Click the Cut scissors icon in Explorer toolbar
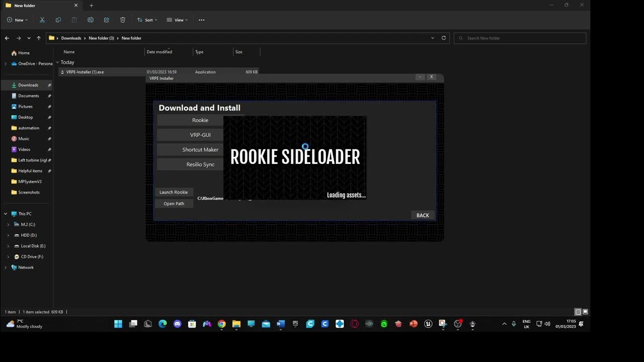The image size is (644, 362). (x=42, y=20)
